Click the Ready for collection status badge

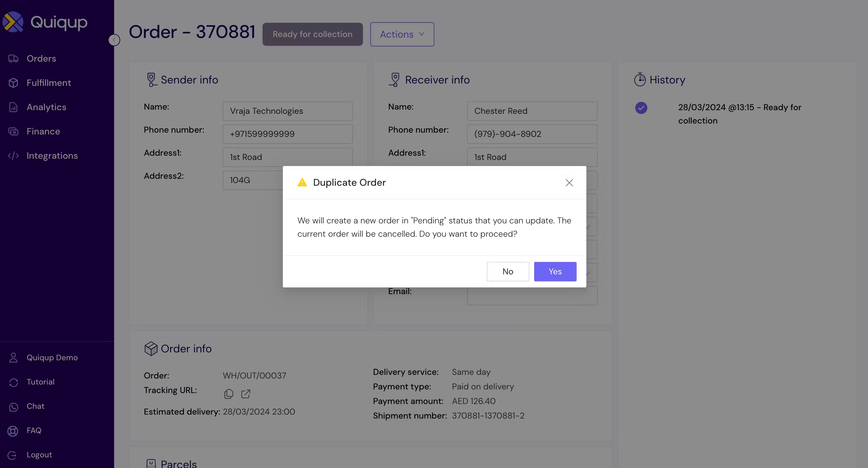(x=312, y=34)
